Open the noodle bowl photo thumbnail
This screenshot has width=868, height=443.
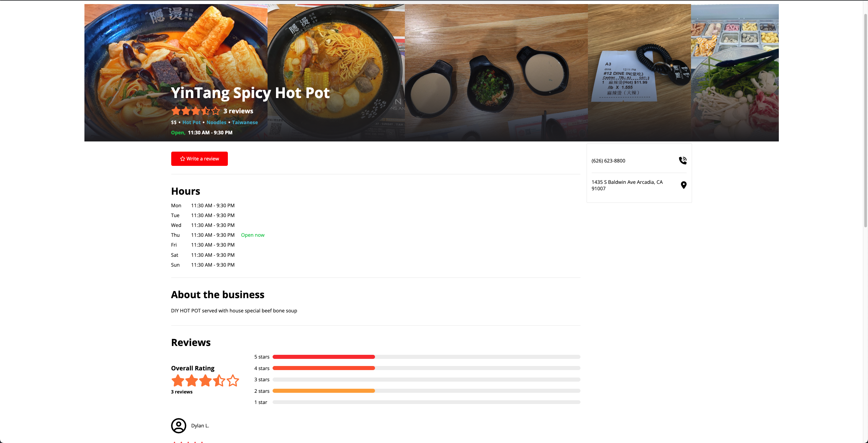pyautogui.click(x=336, y=72)
